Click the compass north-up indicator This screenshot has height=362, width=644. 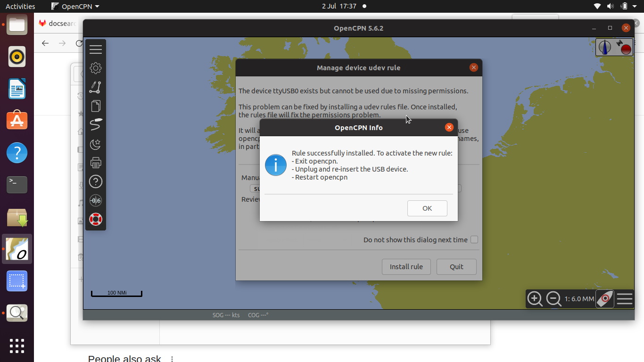click(x=605, y=47)
